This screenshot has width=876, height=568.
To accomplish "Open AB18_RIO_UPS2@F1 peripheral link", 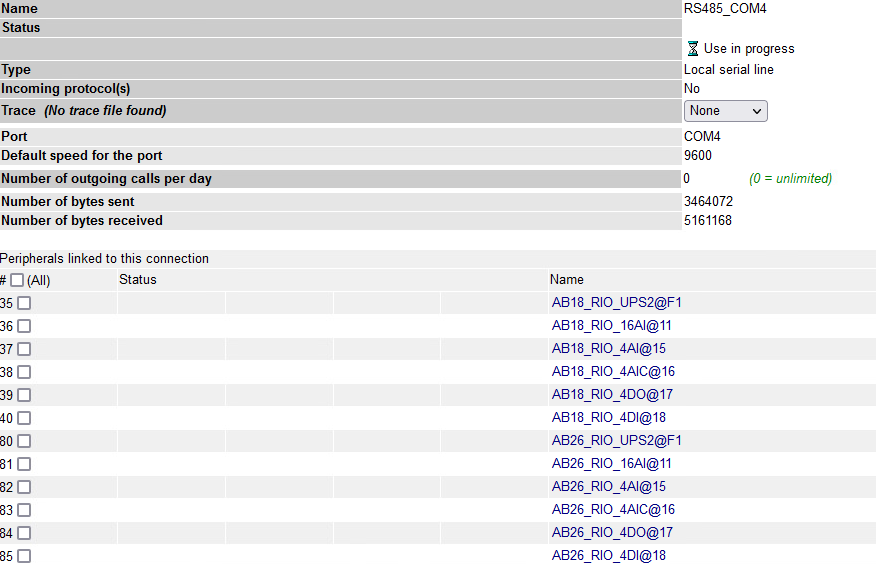I will 616,302.
